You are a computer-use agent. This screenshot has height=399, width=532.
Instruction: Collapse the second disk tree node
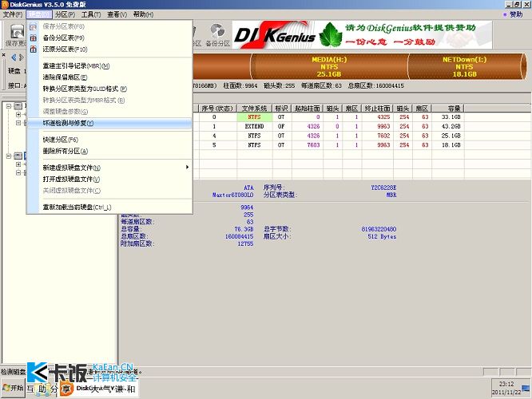click(9, 156)
